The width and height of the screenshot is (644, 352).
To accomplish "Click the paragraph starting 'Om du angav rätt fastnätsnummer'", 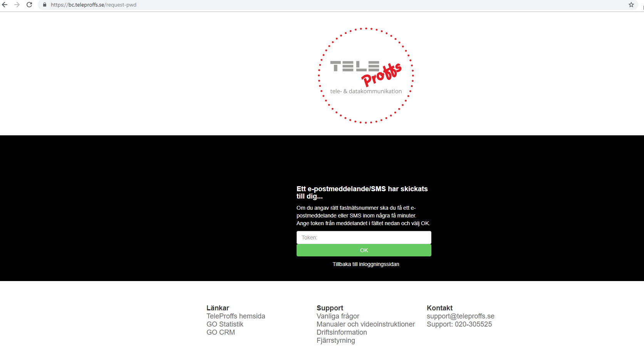I will (x=363, y=216).
